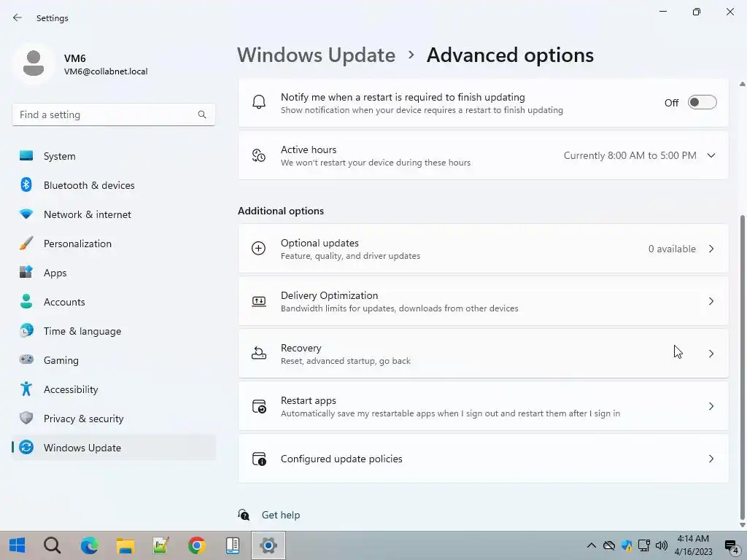Viewport: 747px width, 560px height.
Task: Open the Restart apps settings label
Action: pyautogui.click(x=309, y=400)
